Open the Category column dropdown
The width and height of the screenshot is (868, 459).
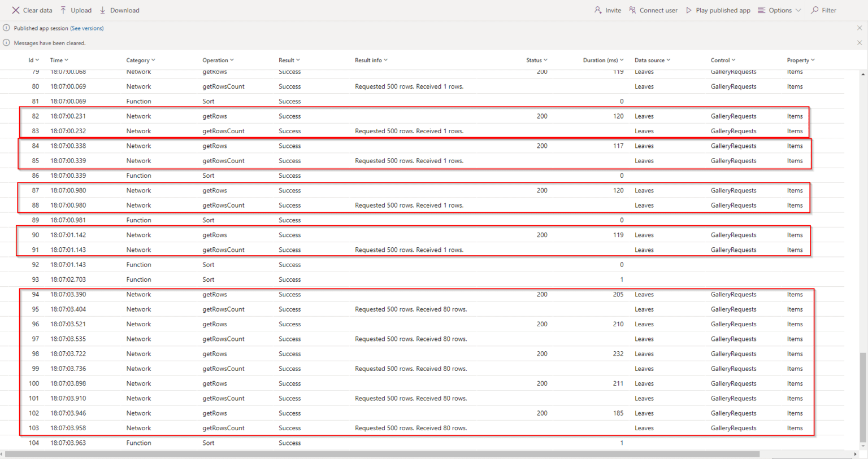click(x=153, y=60)
